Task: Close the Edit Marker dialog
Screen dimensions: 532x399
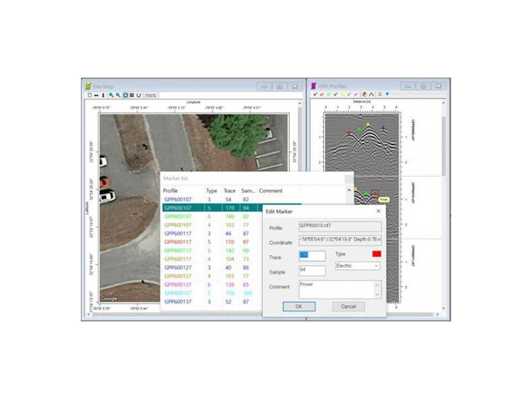Action: pyautogui.click(x=378, y=211)
